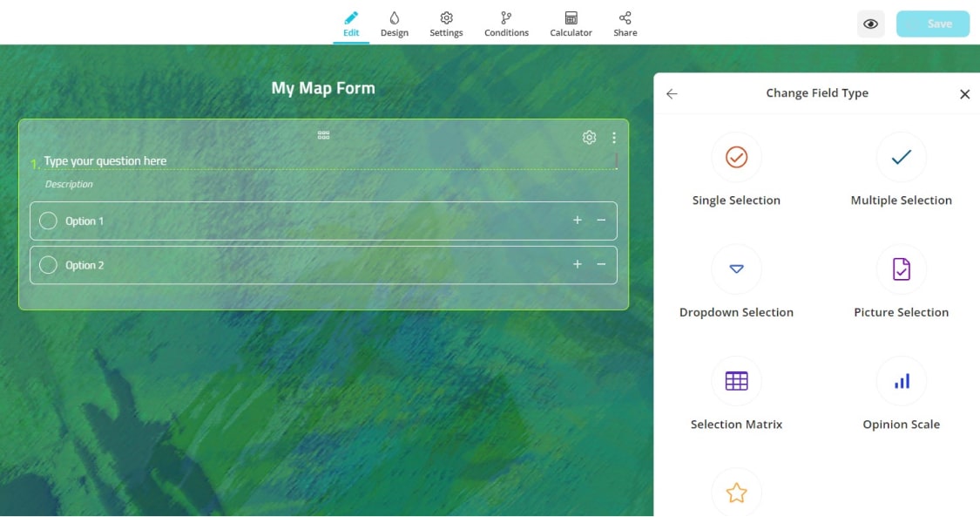Select the Option 2 radio button
Viewport: 980px width, 517px height.
click(49, 265)
